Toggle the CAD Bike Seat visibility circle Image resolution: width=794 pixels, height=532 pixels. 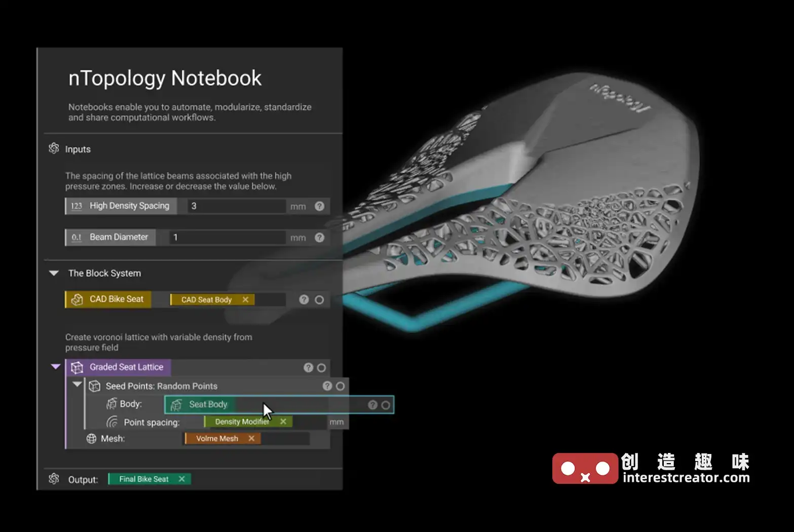pos(319,299)
